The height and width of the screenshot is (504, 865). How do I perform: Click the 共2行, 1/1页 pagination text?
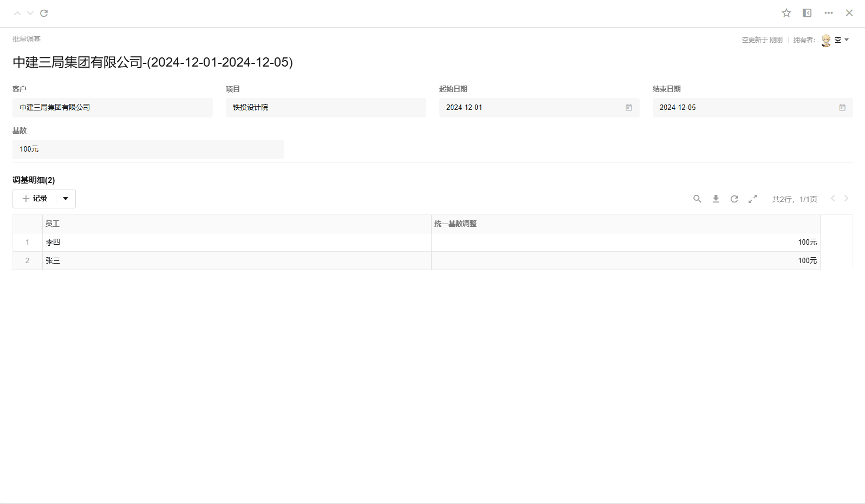795,199
